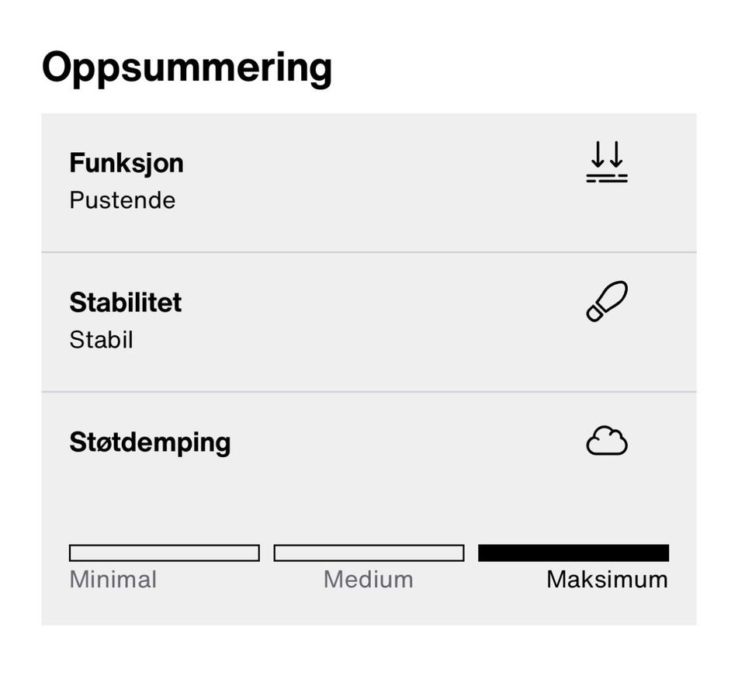The image size is (745, 700).
Task: Click the Minimal label text
Action: click(x=113, y=580)
